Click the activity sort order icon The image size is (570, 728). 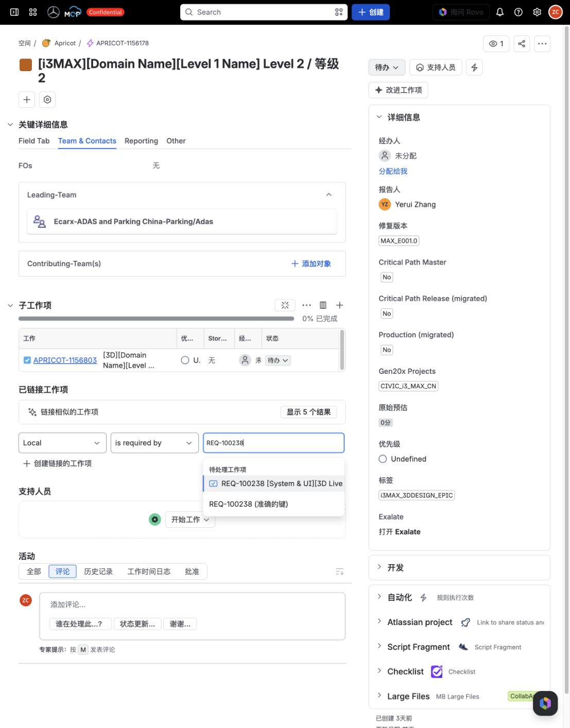tap(339, 571)
